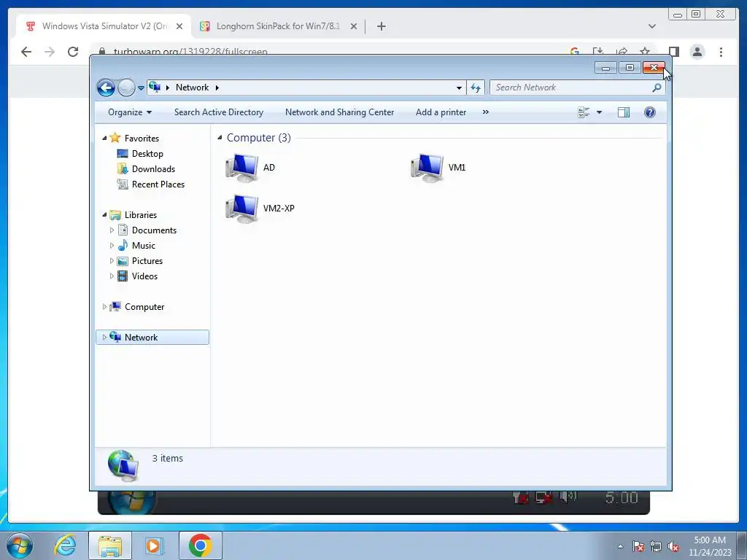
Task: Close the Longhorn SkinPack tab
Action: 354,26
